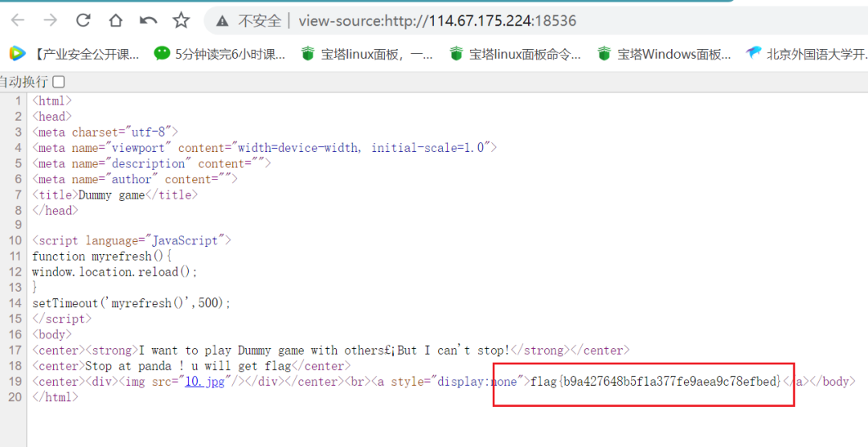Viewport: 868px width, 447px height.
Task: Click the closing </head> tag line
Action: point(55,211)
